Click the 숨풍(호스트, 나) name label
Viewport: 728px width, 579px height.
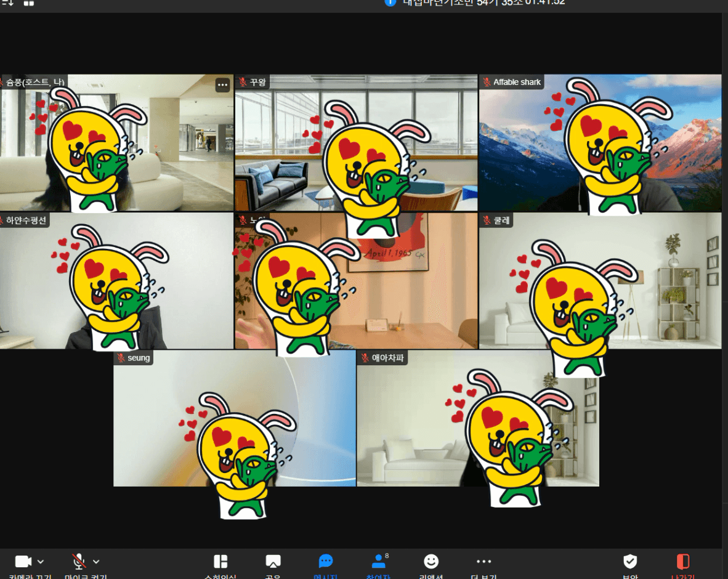click(x=35, y=82)
